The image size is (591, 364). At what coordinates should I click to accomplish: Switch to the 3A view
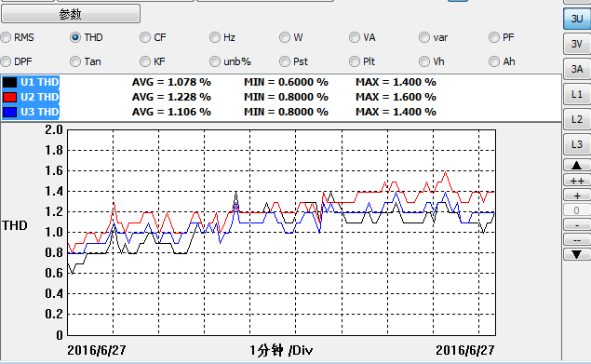[x=577, y=69]
